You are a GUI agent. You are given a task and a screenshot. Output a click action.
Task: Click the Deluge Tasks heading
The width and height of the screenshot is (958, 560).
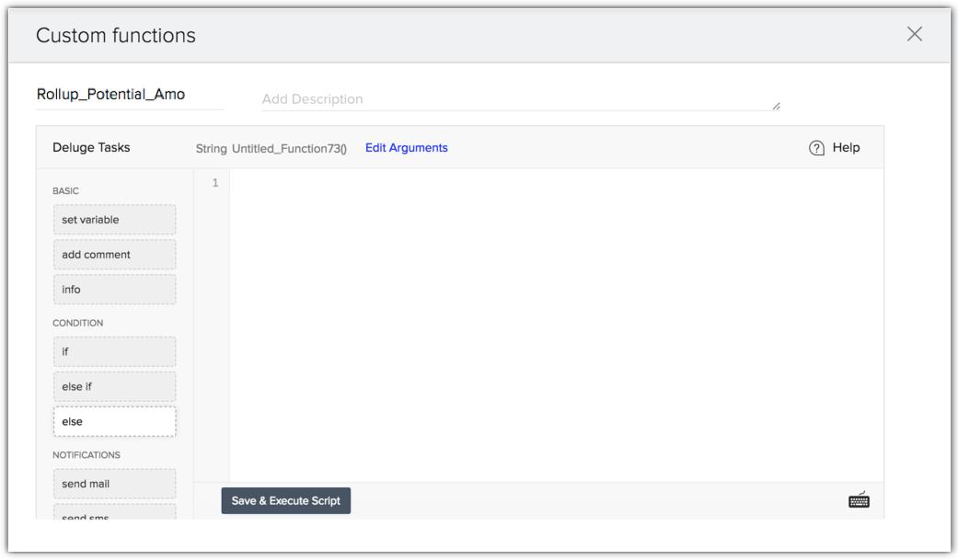click(x=91, y=147)
